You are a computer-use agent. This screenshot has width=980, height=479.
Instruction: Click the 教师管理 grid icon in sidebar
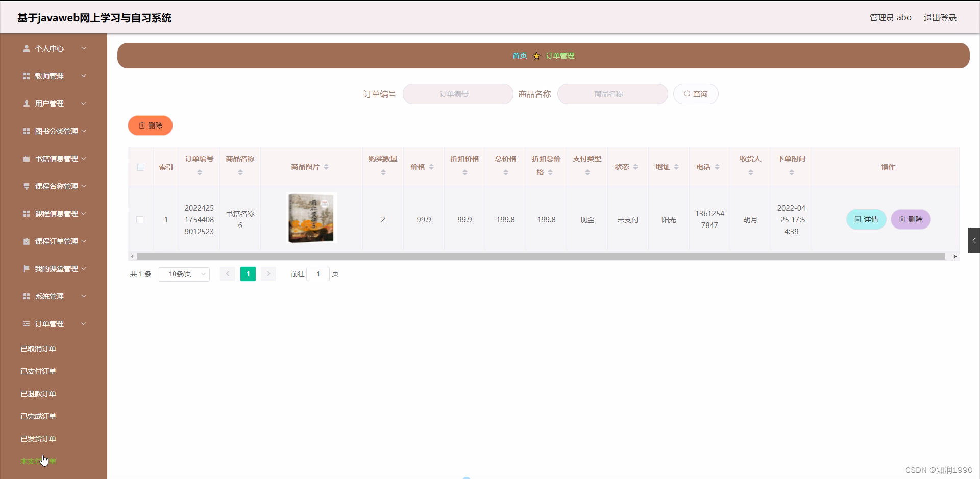click(27, 76)
